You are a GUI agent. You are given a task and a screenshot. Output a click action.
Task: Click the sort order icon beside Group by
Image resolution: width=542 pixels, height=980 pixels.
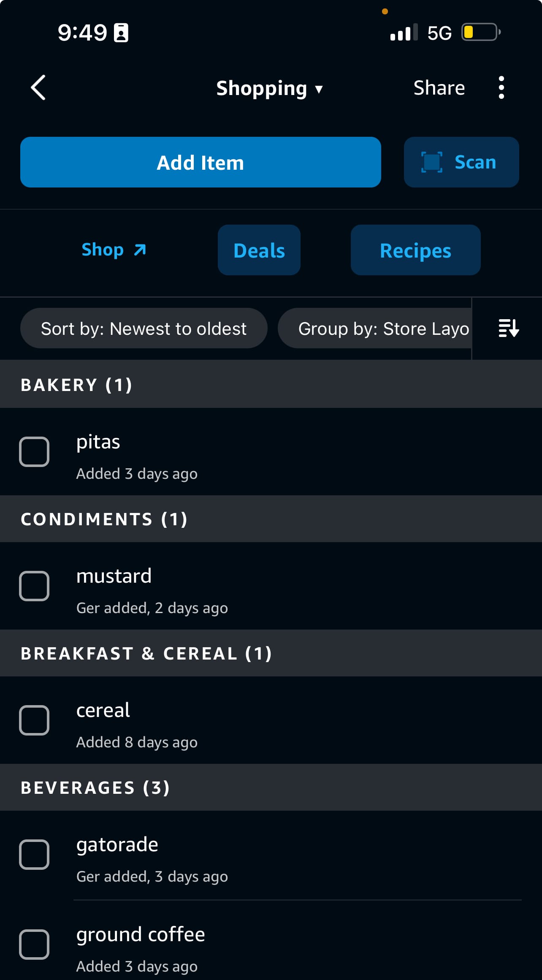pyautogui.click(x=508, y=328)
